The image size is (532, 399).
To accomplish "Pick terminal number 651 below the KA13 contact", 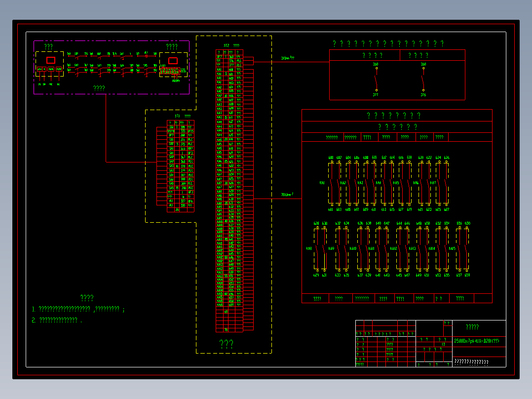I will [x=427, y=276].
